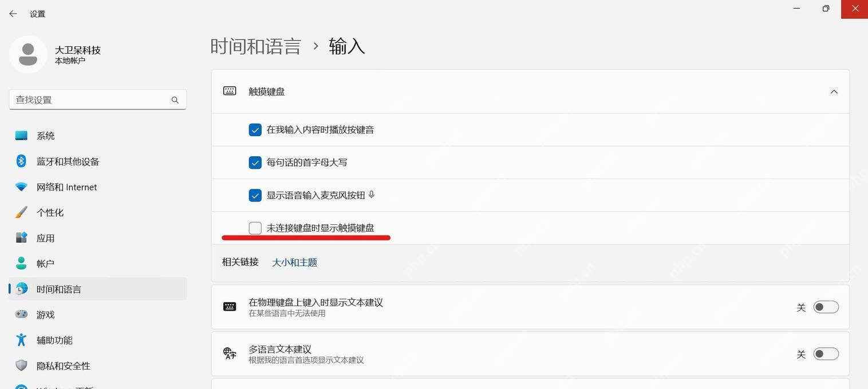Click the 应用 apps icon
The height and width of the screenshot is (389, 868).
click(21, 237)
